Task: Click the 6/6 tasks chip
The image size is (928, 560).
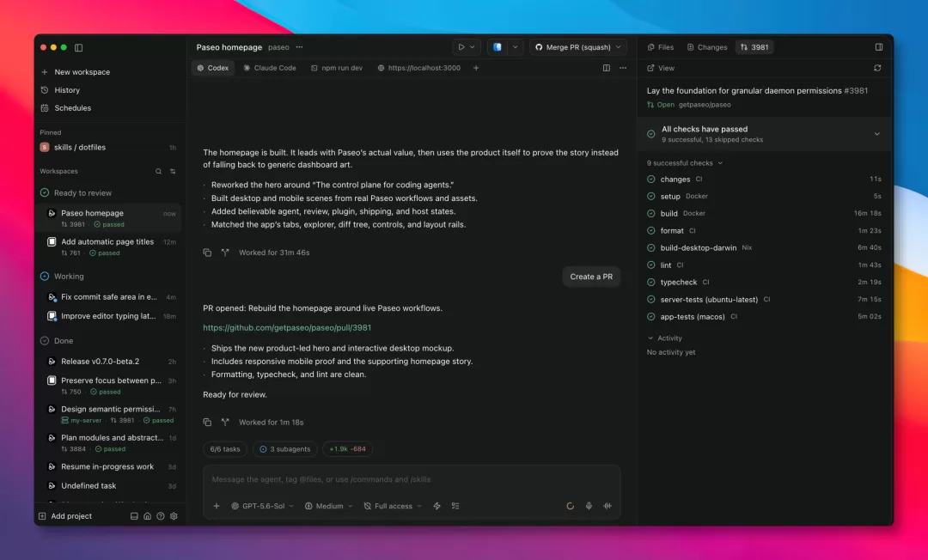Action: tap(225, 449)
